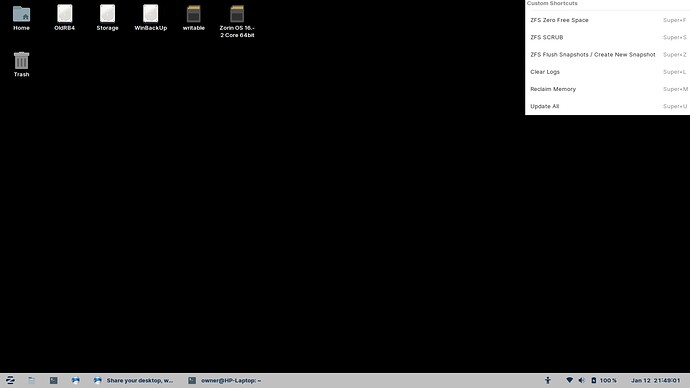Open the Trash icon on desktop
This screenshot has height=388, width=690.
(21, 64)
